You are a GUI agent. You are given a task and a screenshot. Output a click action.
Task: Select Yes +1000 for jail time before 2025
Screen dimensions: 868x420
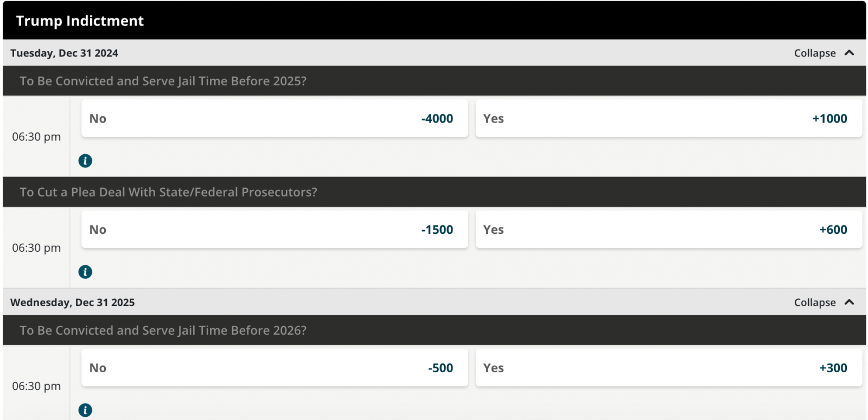click(668, 118)
